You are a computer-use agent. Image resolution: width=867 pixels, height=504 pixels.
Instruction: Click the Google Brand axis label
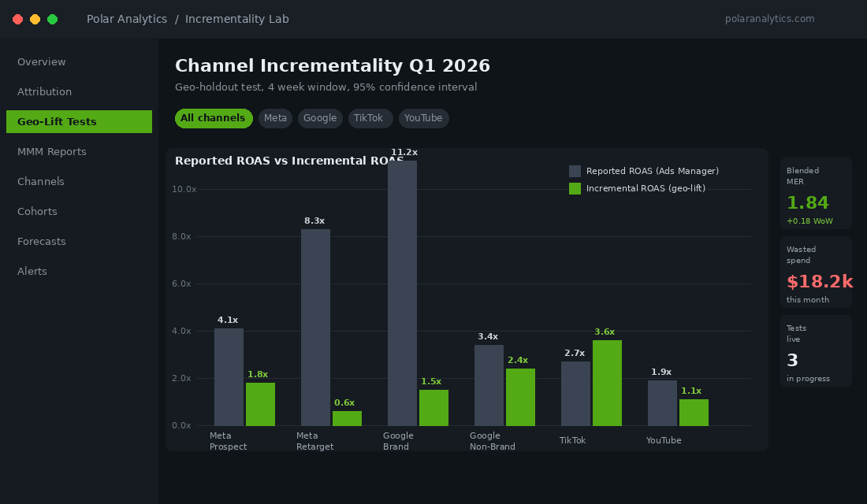point(398,441)
